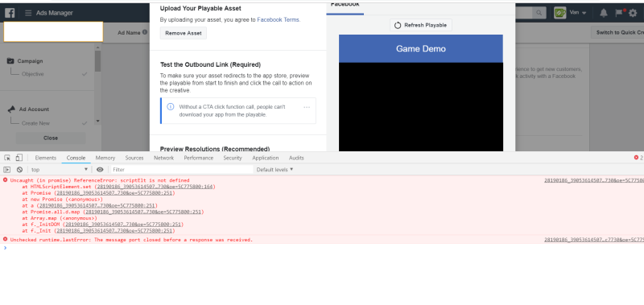Switch to the Performance tab
644x305 pixels.
click(199, 158)
